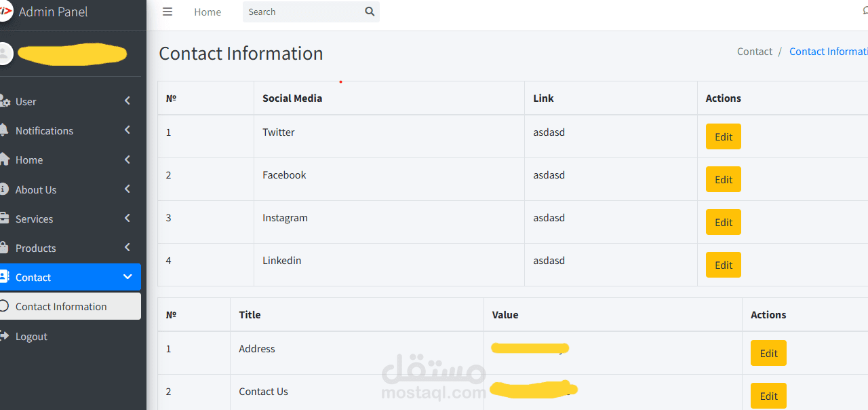Edit the Twitter social media row
Image resolution: width=868 pixels, height=410 pixels.
(x=723, y=136)
